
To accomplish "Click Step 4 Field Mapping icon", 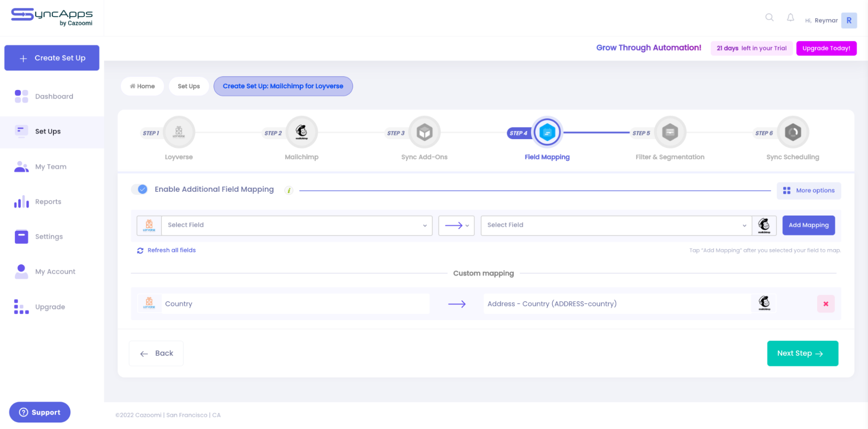I will [547, 132].
